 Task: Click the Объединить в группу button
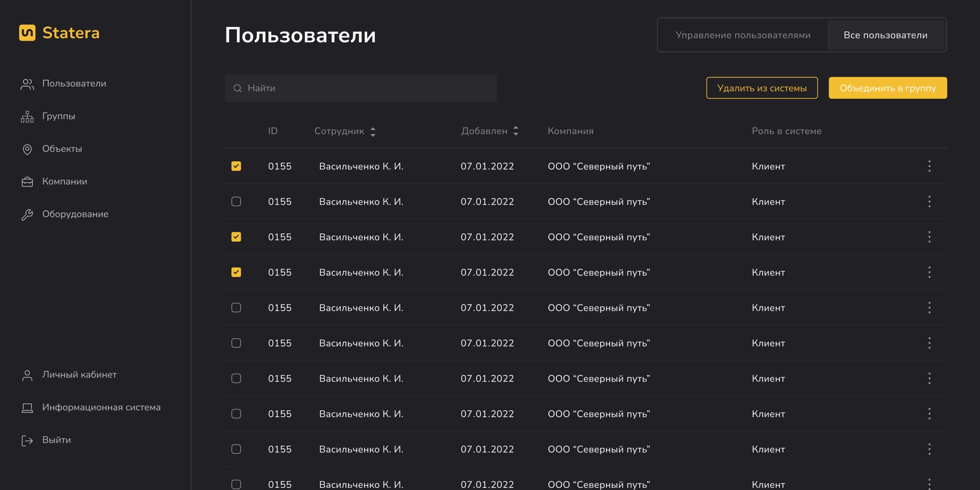887,88
